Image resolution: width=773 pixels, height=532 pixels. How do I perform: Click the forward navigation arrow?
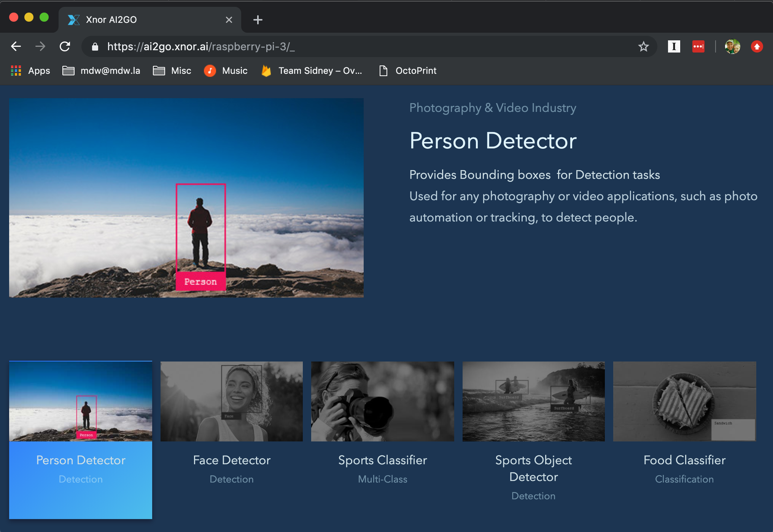[40, 46]
